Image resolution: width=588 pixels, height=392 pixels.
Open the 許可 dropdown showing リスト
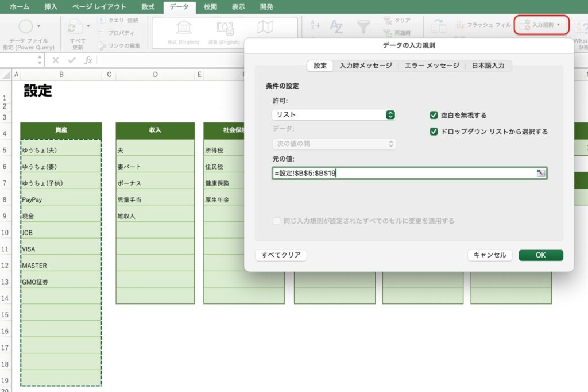334,115
